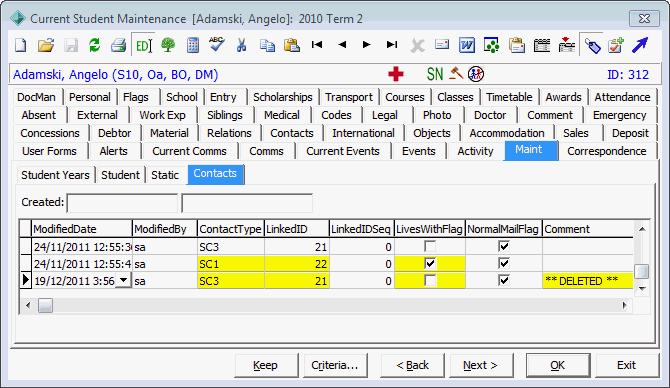
Task: Toggle NormalMailFlag for the DELETED row
Action: coord(504,280)
